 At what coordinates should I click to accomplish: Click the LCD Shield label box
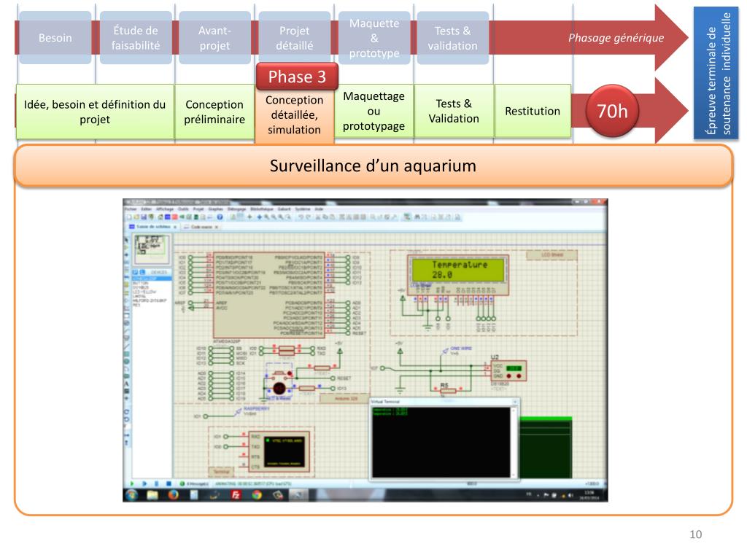(x=551, y=255)
